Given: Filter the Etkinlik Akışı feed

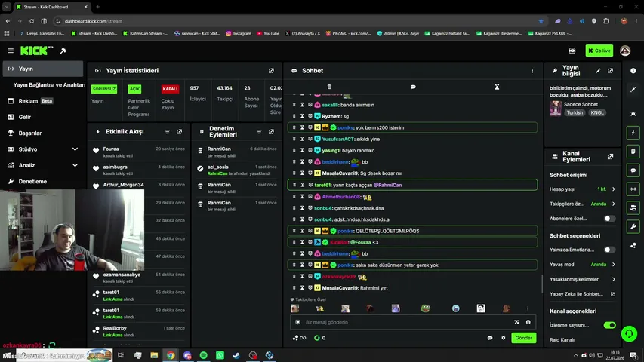Looking at the screenshot, I should pos(167,132).
